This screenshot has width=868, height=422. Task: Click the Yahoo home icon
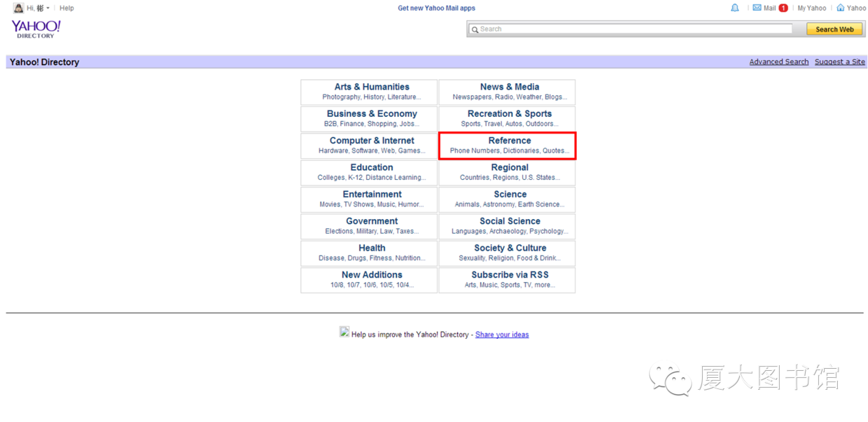coord(841,8)
